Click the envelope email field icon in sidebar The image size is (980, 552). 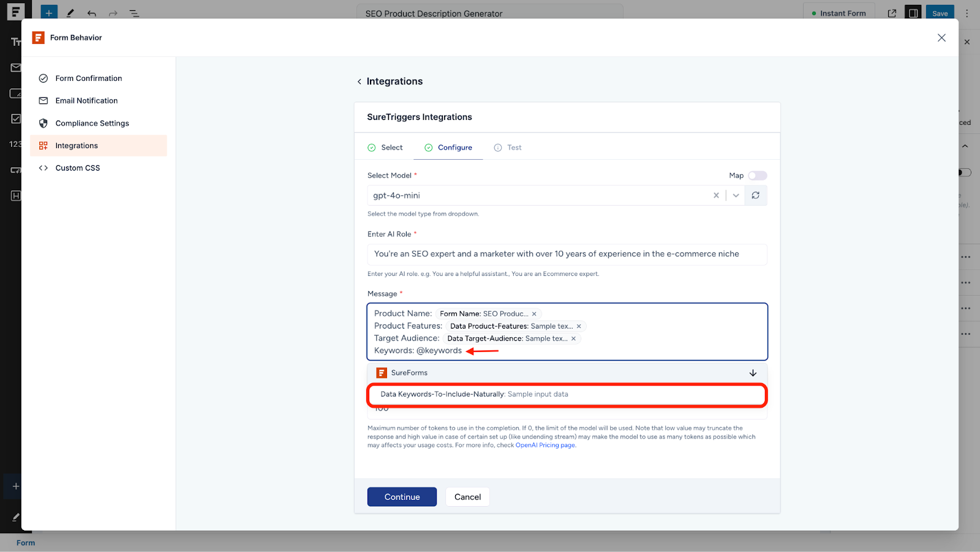pyautogui.click(x=15, y=68)
